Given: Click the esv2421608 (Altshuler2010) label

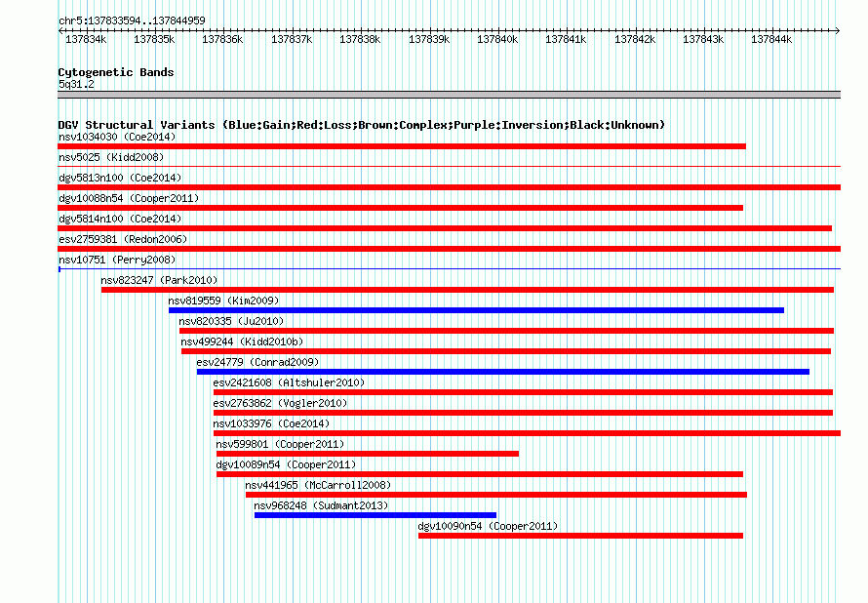Looking at the screenshot, I should click(289, 382).
